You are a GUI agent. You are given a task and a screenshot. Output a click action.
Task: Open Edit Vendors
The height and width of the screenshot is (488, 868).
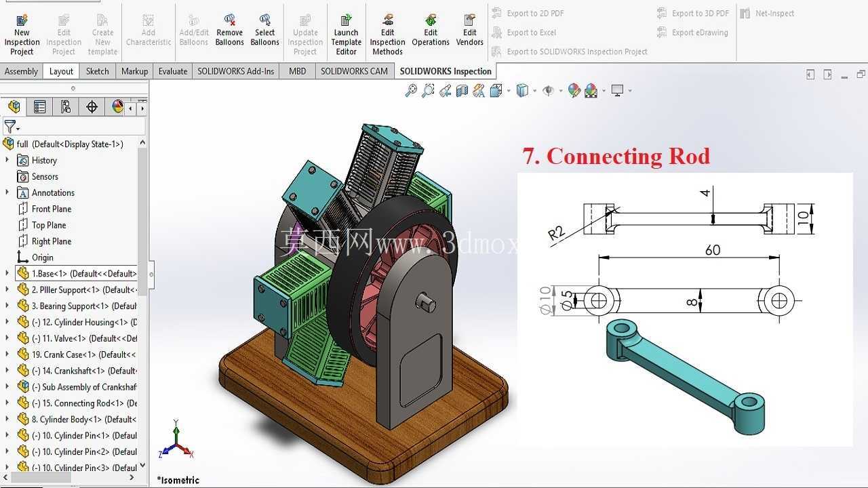coord(470,30)
